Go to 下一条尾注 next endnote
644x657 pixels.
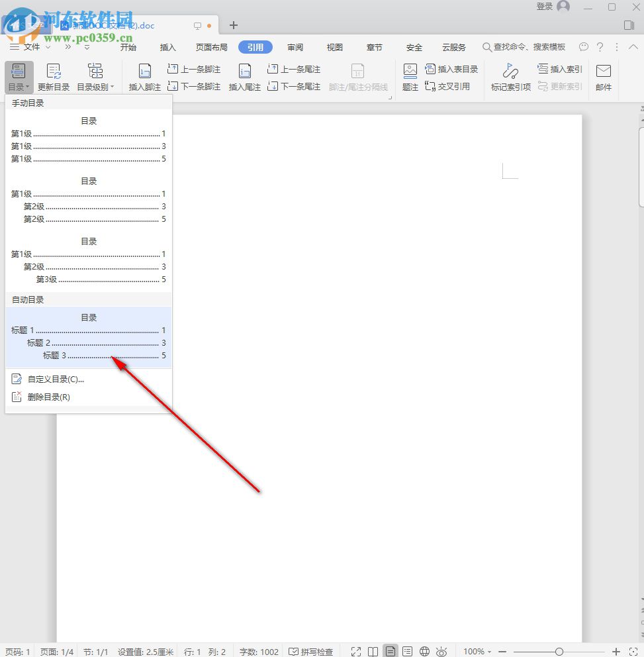[x=294, y=86]
